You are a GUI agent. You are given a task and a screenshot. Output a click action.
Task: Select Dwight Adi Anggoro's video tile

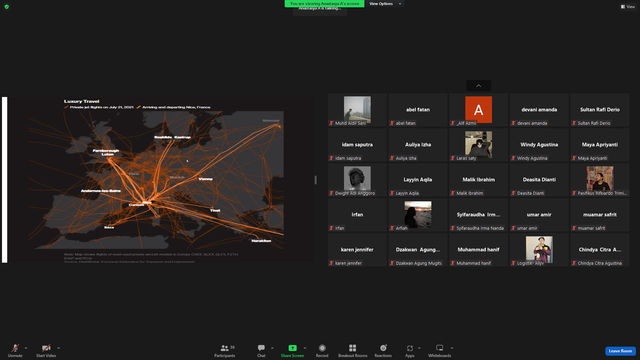pyautogui.click(x=357, y=180)
